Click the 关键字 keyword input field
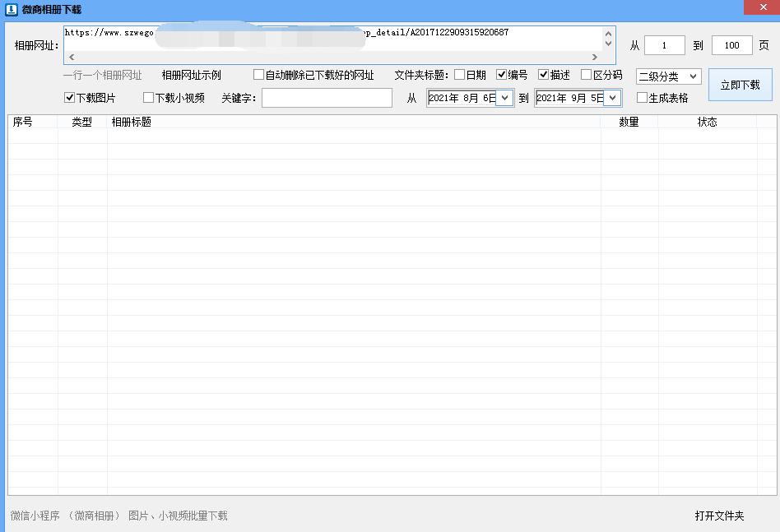 pos(325,97)
